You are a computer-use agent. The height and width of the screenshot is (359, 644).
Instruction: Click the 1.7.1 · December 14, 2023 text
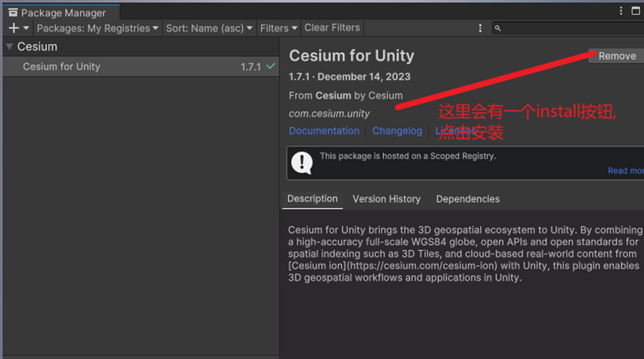click(x=350, y=77)
